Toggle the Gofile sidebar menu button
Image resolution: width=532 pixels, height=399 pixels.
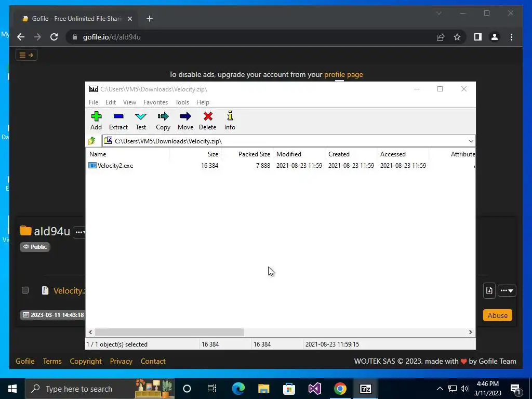[26, 55]
